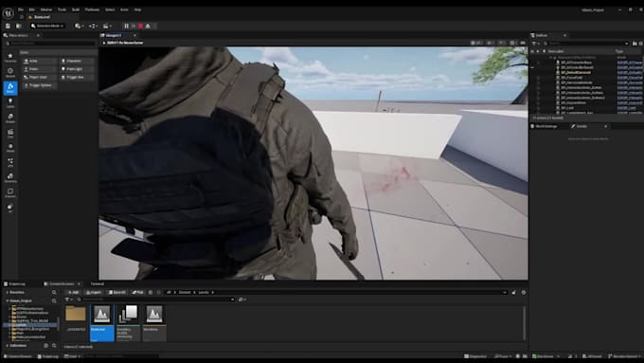Select the Shapes category icon

(x=10, y=118)
